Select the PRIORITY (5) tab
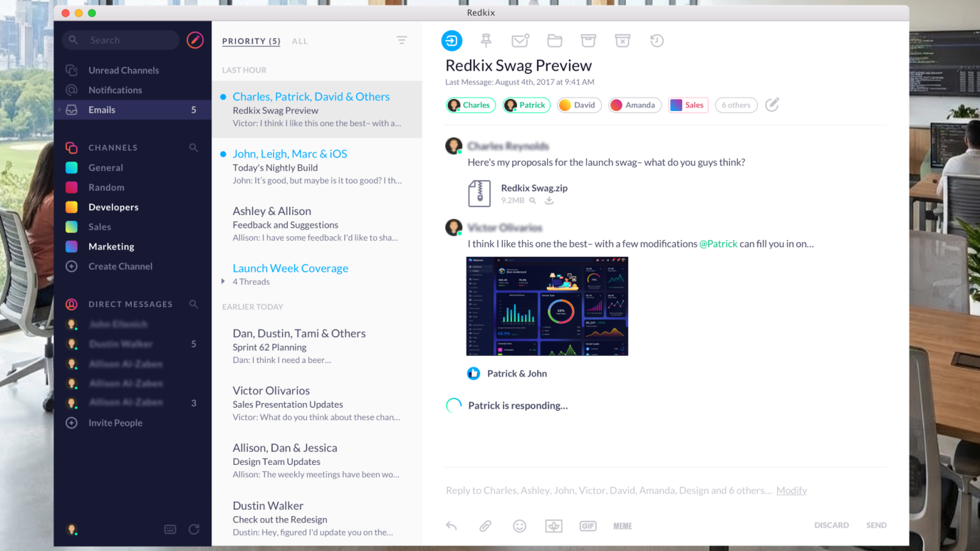This screenshot has width=980, height=551. tap(251, 41)
